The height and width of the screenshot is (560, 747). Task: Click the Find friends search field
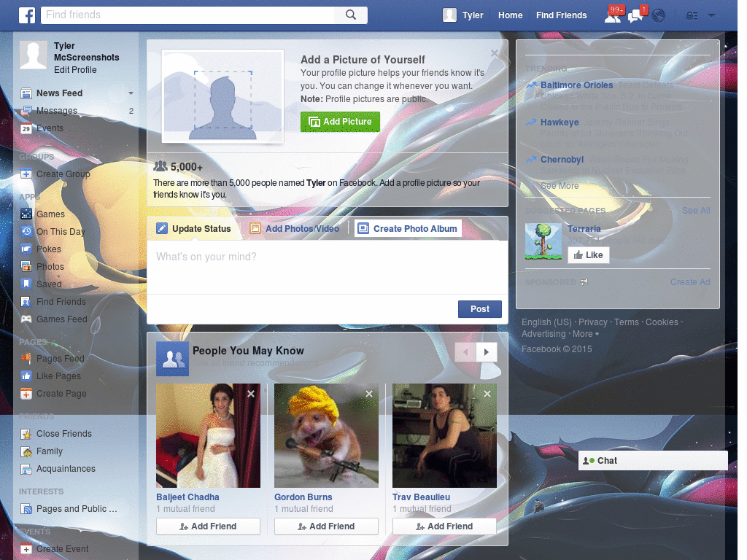(x=182, y=15)
